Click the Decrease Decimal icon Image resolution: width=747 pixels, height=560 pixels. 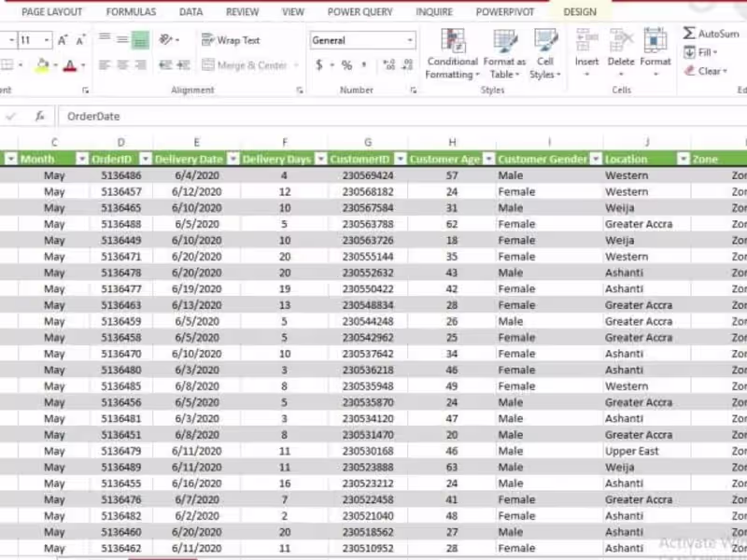point(407,64)
